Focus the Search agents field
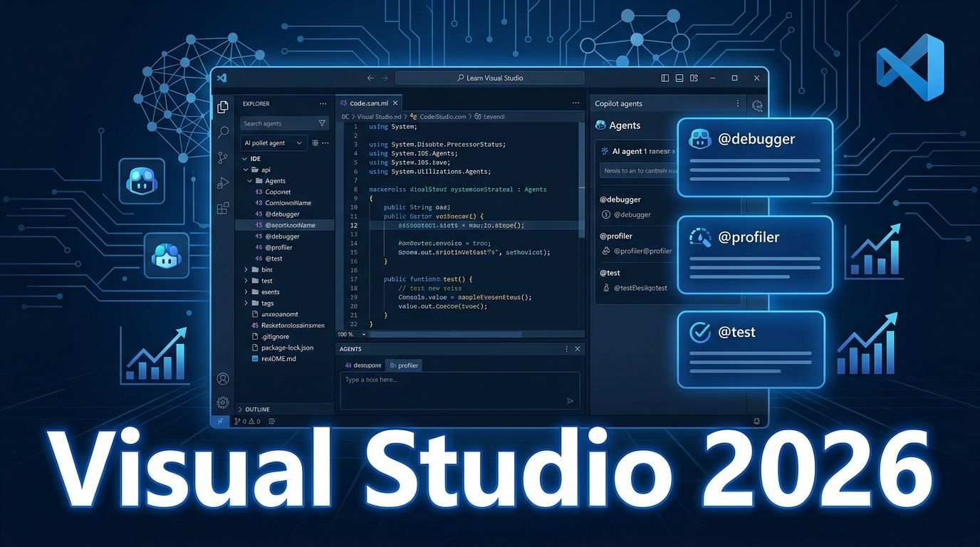The image size is (980, 547). click(284, 123)
